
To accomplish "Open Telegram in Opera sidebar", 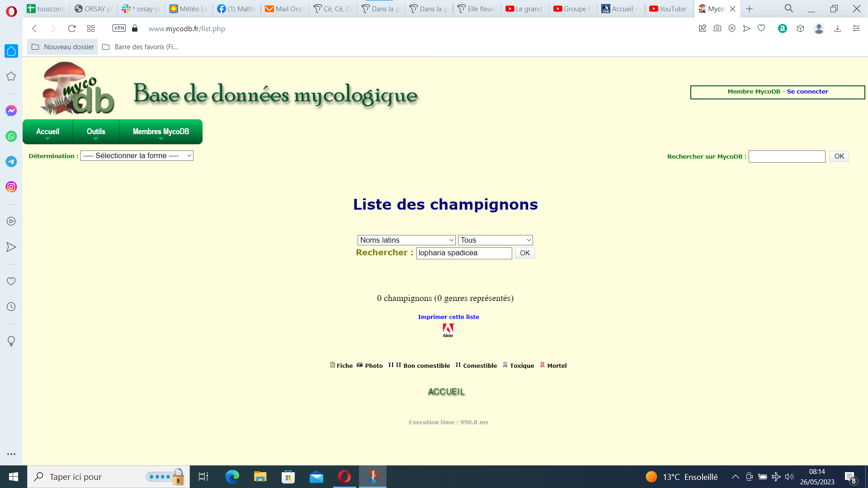I will [x=11, y=161].
